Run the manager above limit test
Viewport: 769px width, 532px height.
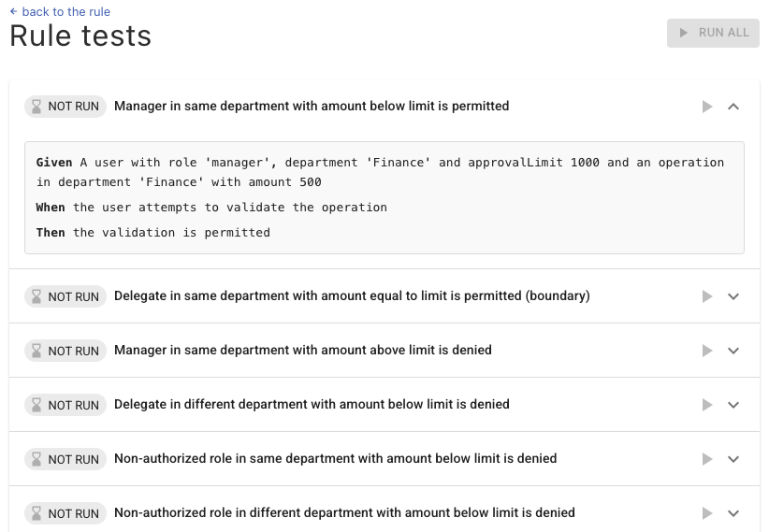[707, 351]
